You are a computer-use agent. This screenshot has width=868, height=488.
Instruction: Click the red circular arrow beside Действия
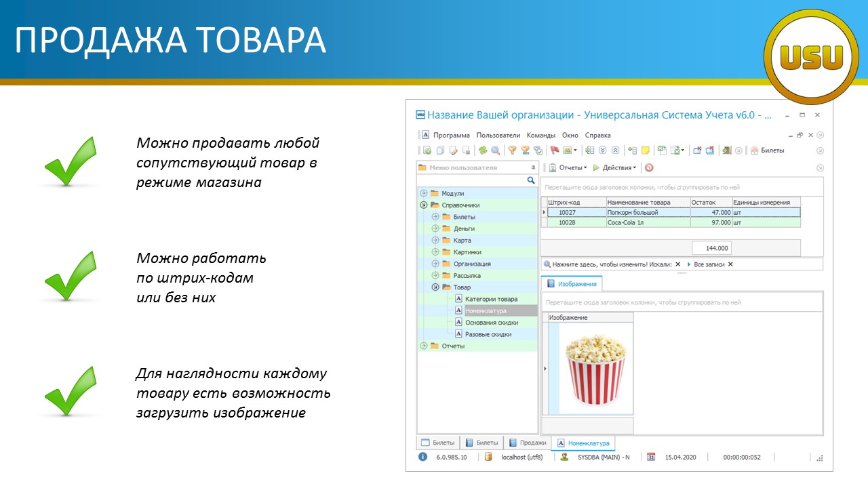click(x=649, y=167)
